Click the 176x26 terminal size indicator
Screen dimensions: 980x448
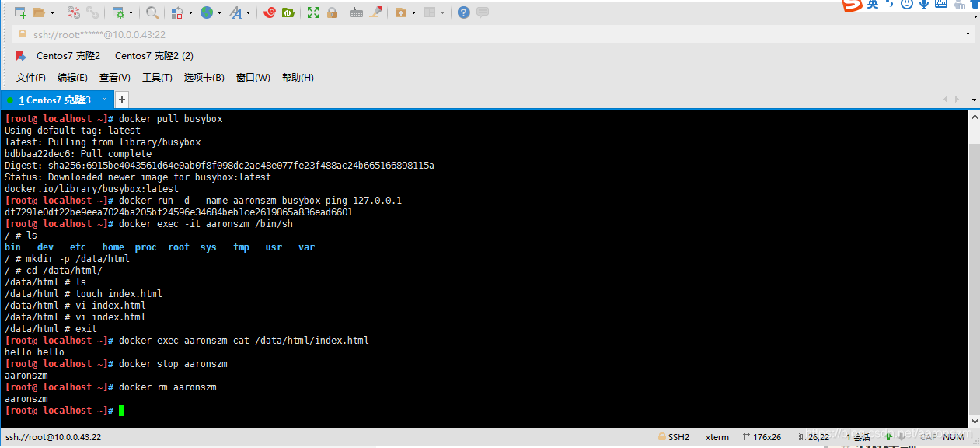(x=761, y=437)
